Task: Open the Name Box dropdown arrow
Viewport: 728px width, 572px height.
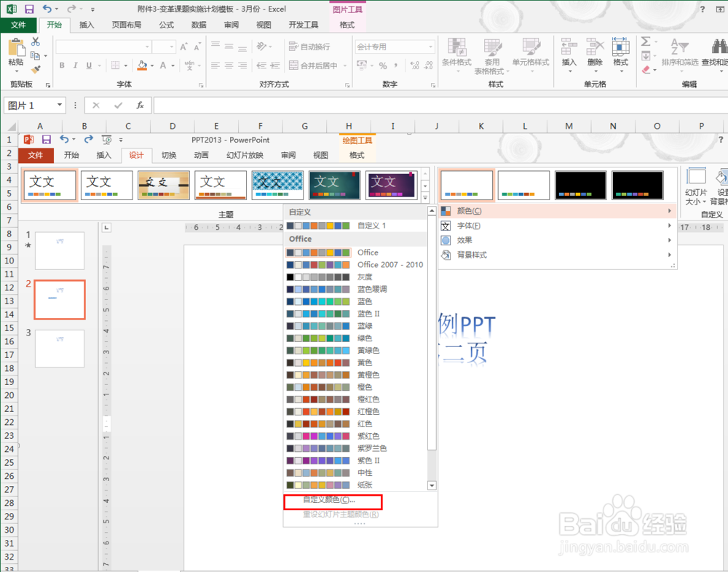Action: click(60, 105)
